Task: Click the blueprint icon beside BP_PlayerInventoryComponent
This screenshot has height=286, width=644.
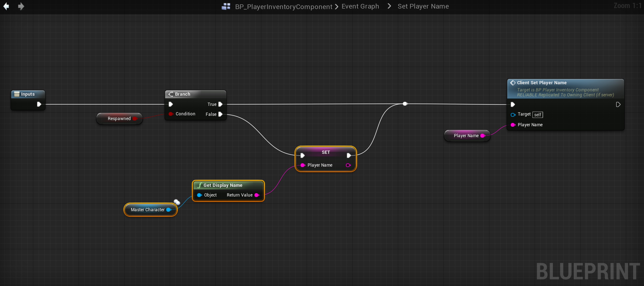Action: coord(226,6)
